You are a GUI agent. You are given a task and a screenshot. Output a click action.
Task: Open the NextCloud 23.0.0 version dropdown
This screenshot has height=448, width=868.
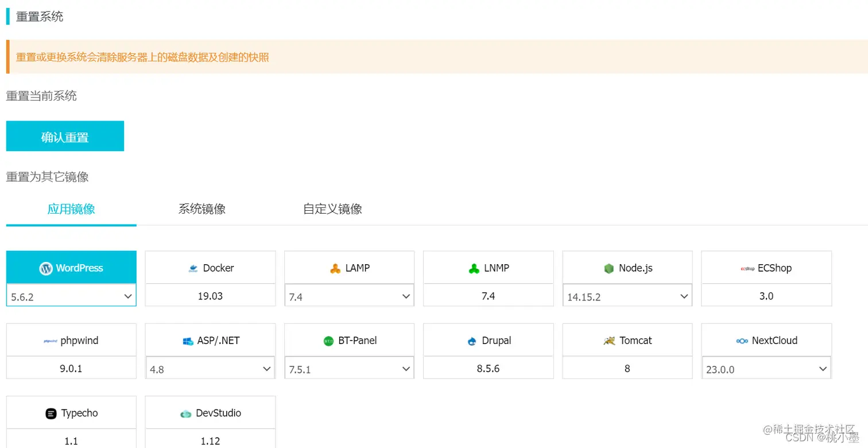point(766,369)
